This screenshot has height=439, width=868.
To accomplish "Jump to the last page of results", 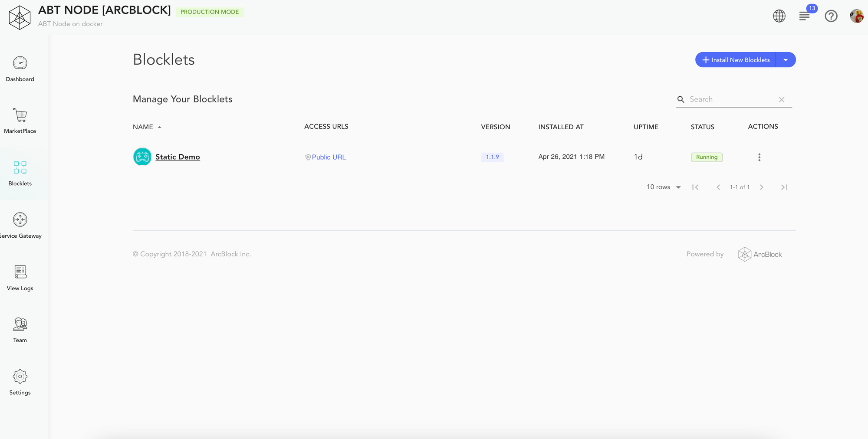I will pyautogui.click(x=784, y=187).
